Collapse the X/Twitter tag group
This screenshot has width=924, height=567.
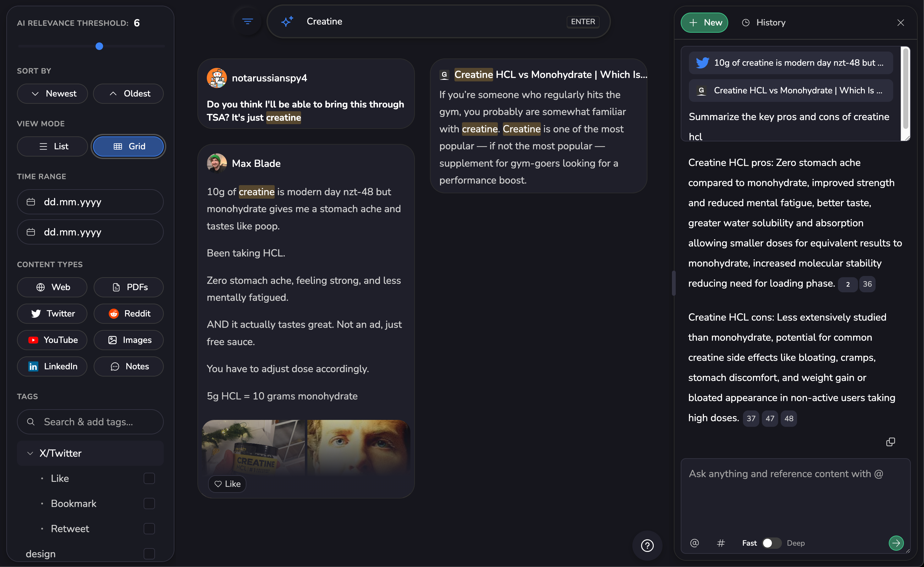click(30, 453)
